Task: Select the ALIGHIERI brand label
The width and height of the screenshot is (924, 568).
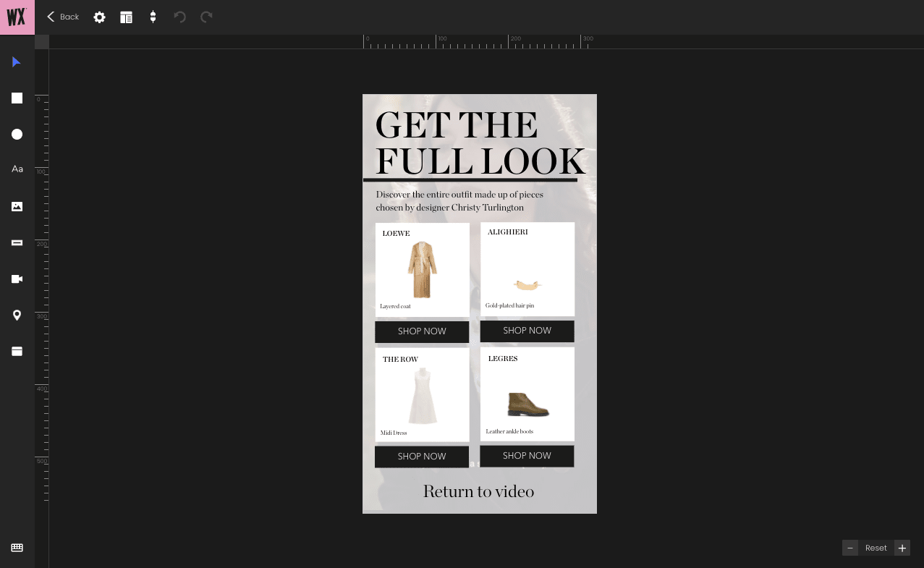Action: point(508,232)
